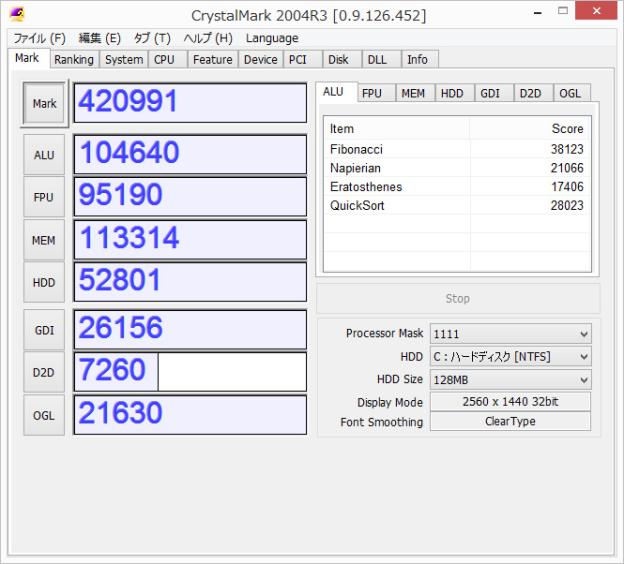Switch to the Feature tab

213,59
